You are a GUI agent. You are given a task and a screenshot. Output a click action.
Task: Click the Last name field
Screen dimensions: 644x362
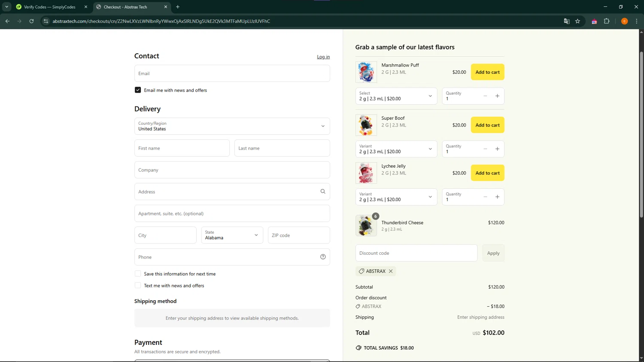282,148
